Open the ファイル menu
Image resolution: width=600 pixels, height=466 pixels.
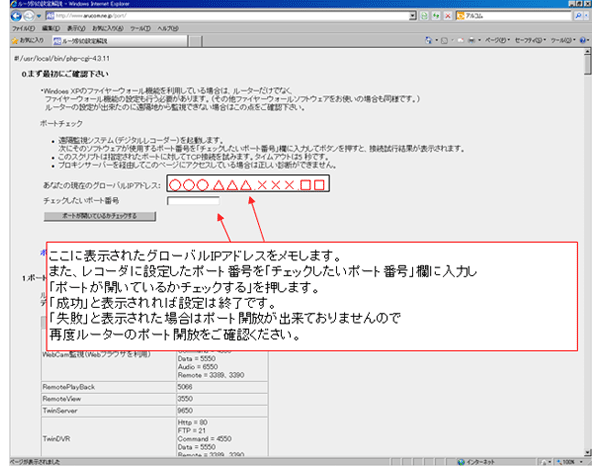(23, 29)
